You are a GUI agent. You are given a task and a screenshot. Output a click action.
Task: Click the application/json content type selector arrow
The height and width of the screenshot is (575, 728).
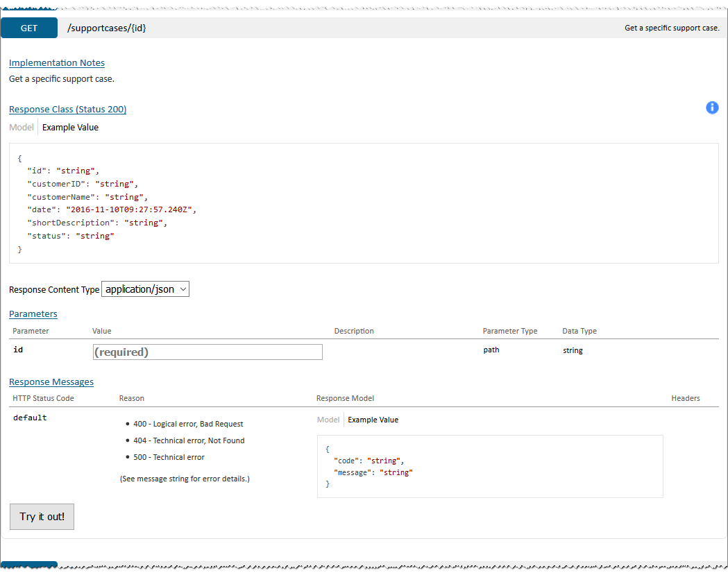tap(183, 289)
